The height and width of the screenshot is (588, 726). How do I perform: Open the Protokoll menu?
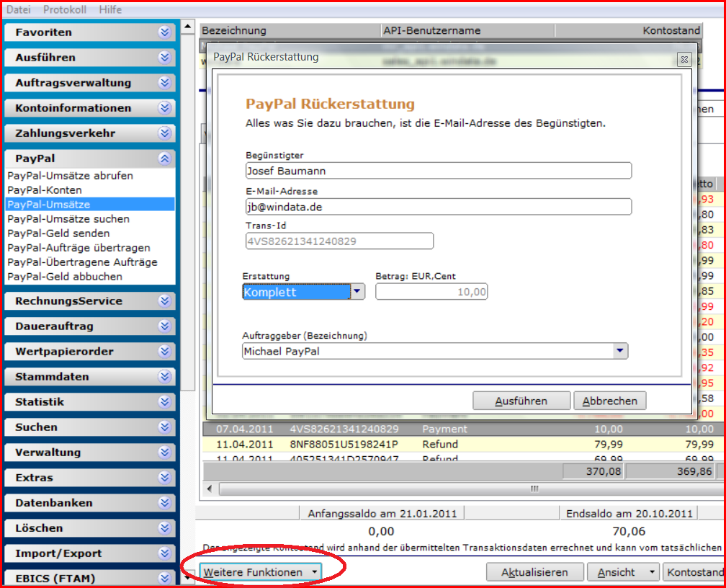point(64,9)
